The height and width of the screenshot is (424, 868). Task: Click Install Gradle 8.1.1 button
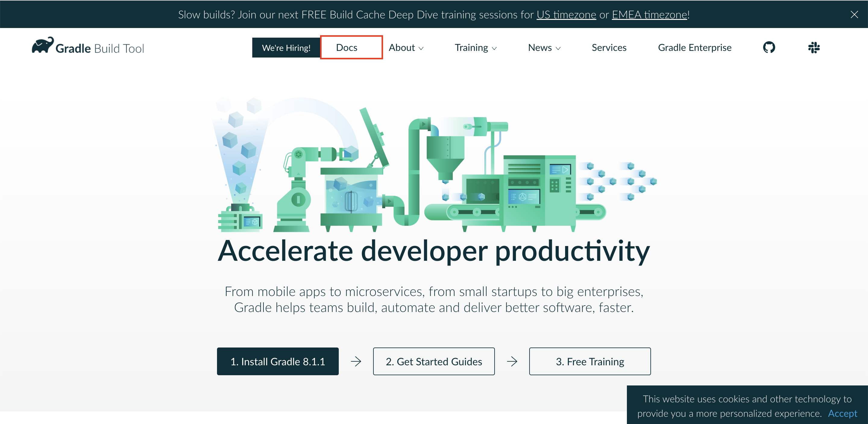pyautogui.click(x=278, y=361)
